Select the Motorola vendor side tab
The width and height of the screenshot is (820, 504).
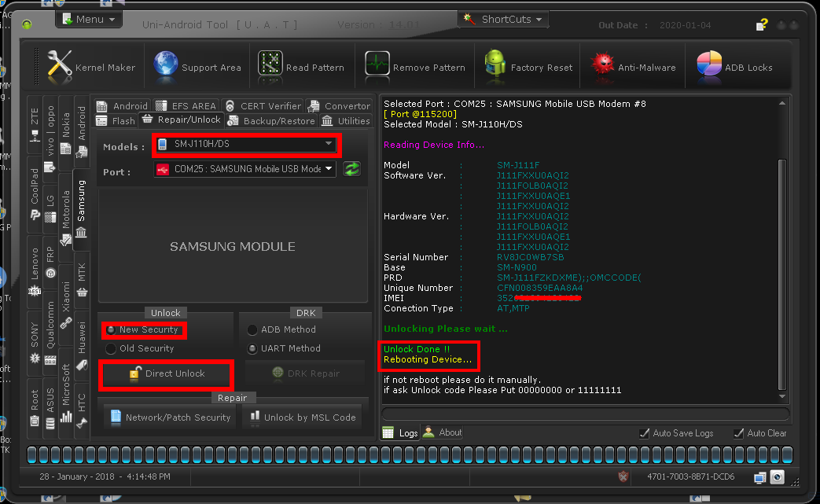pyautogui.click(x=66, y=218)
